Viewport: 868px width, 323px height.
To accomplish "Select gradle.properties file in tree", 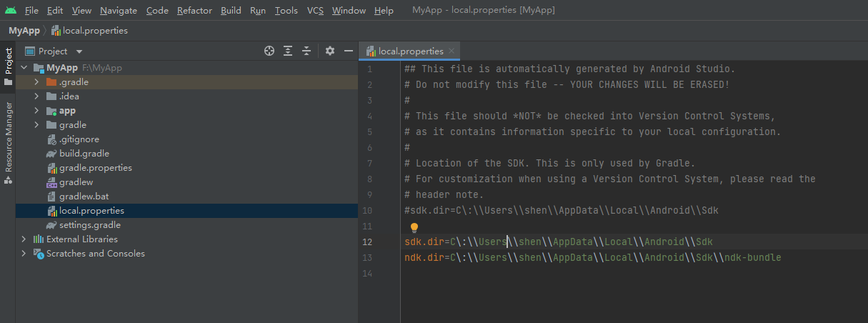I will point(186,168).
